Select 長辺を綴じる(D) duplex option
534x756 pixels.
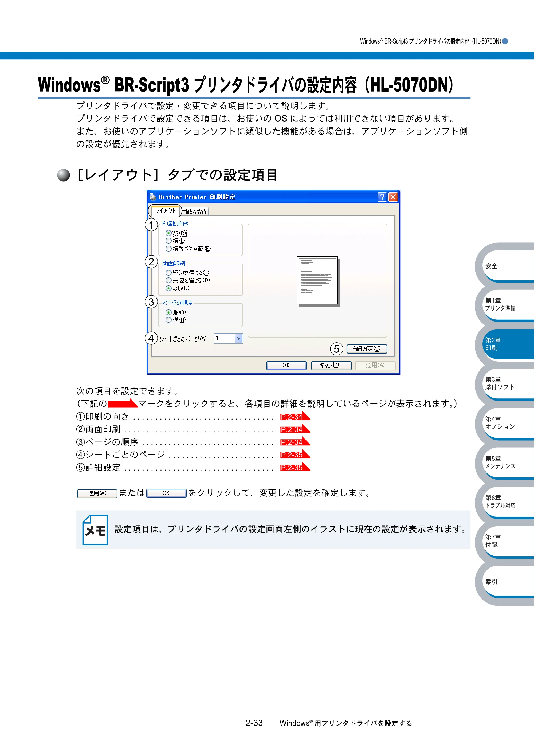(x=168, y=280)
